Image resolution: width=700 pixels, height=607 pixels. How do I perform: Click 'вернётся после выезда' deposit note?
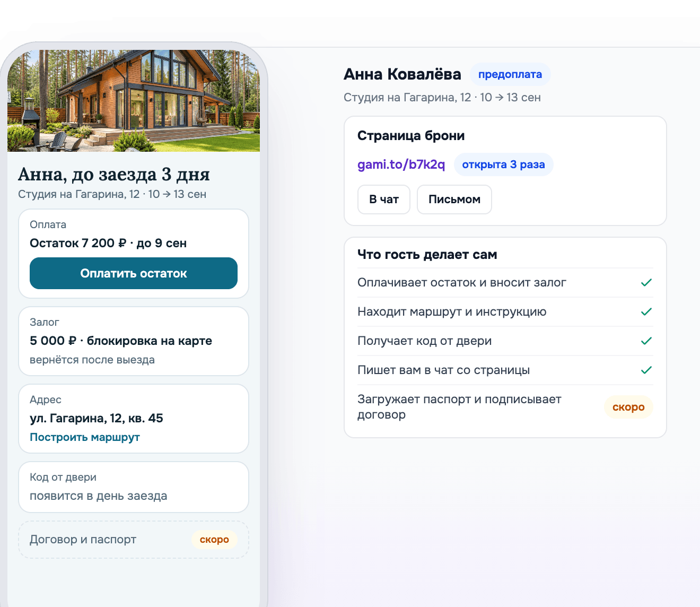(x=92, y=360)
